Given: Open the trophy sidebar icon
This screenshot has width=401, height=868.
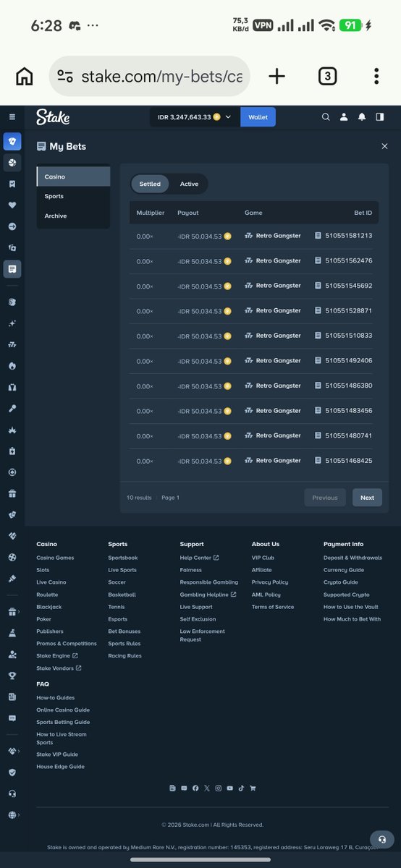Looking at the screenshot, I should click(x=12, y=676).
